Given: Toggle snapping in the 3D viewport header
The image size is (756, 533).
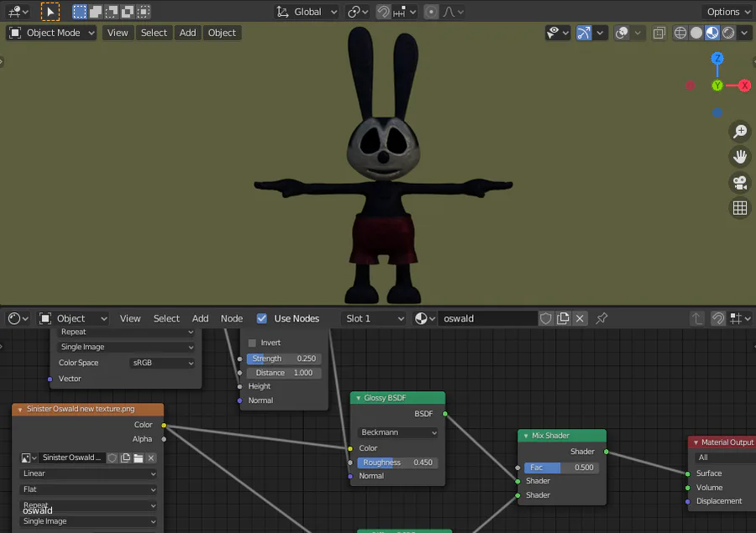Looking at the screenshot, I should click(x=383, y=12).
